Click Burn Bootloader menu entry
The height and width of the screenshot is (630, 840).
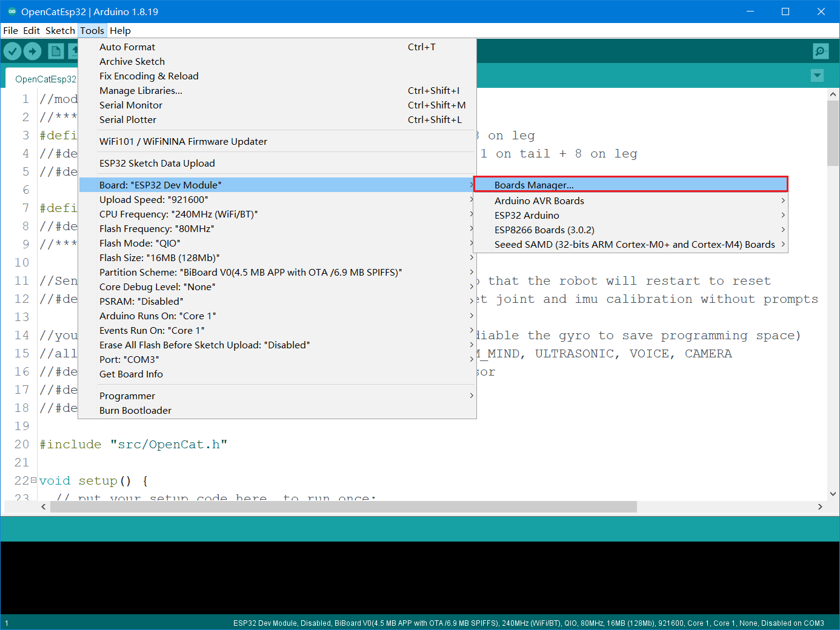point(135,410)
